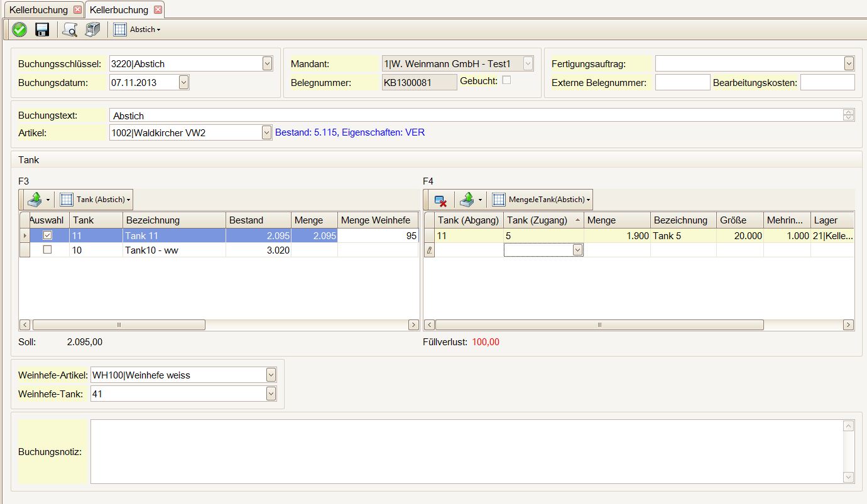Open the Tank (Zugang) cell dropdown in new row
The width and height of the screenshot is (867, 504).
577,250
